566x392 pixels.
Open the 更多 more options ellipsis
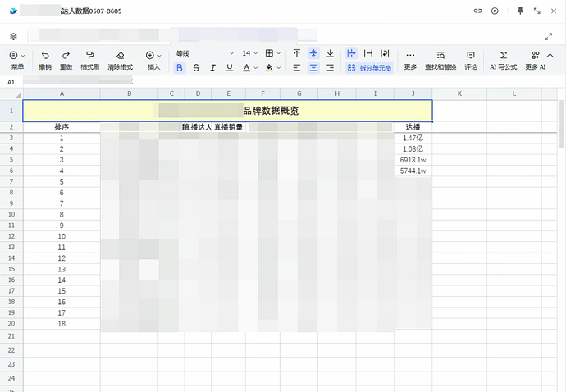point(410,61)
